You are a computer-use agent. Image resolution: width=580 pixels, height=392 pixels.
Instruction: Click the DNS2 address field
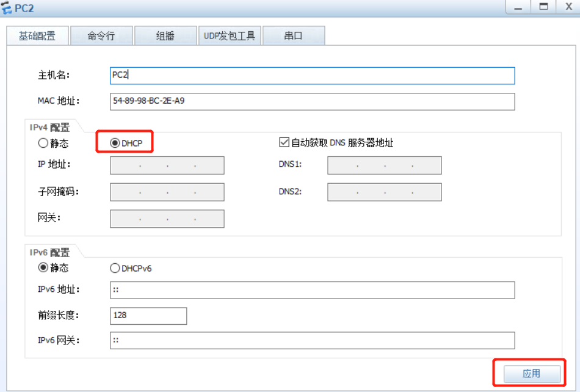tap(384, 192)
